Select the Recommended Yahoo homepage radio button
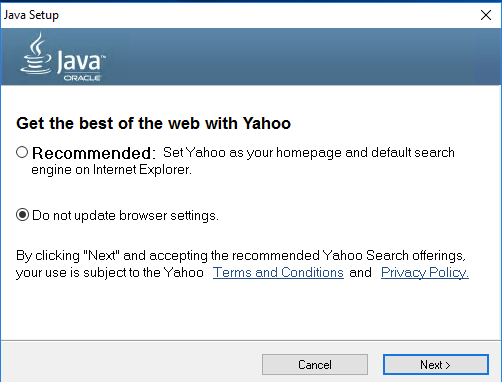The width and height of the screenshot is (502, 382). tap(22, 152)
